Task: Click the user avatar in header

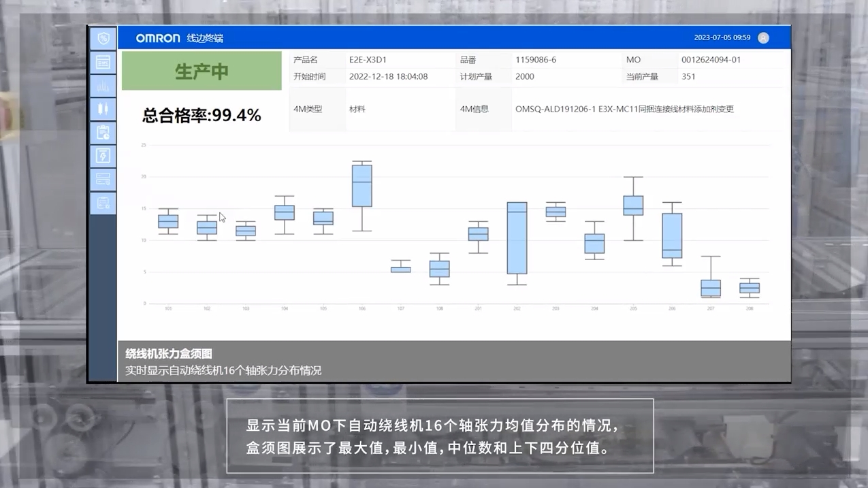Action: tap(763, 38)
